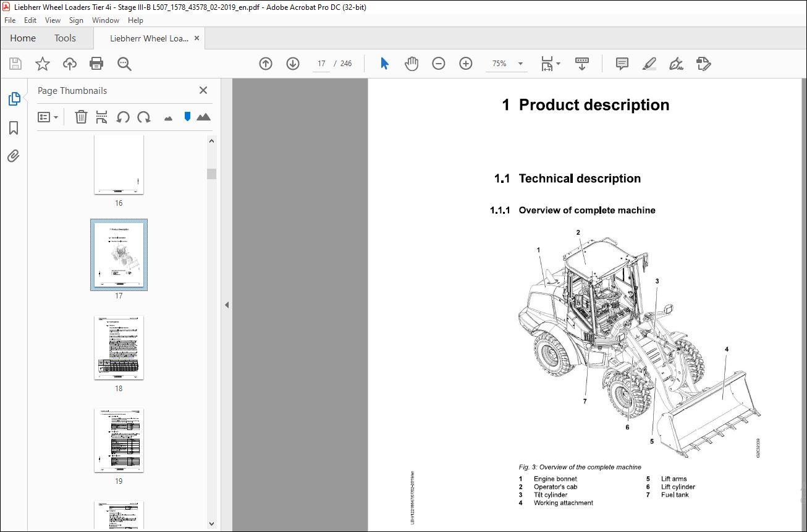The height and width of the screenshot is (532, 807).
Task: Open the View menu
Action: point(53,20)
